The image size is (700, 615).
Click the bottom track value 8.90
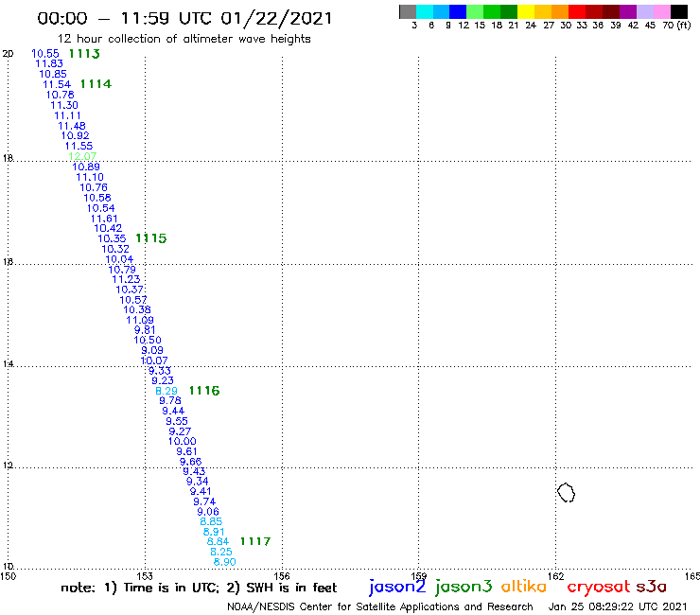(224, 563)
